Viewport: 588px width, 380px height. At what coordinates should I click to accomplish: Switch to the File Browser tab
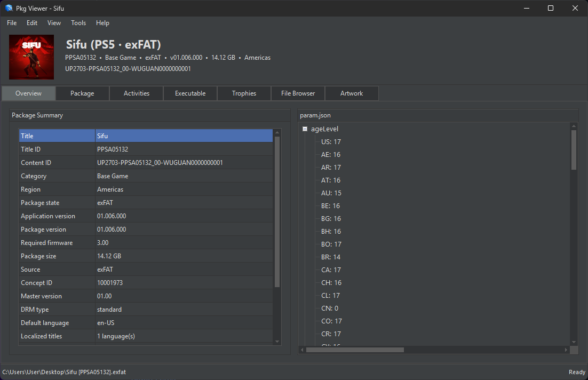pos(298,93)
